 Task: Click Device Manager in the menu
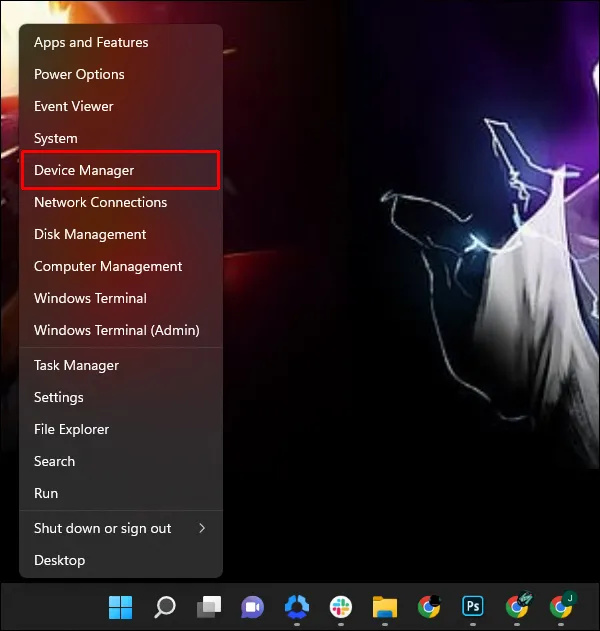pos(121,170)
